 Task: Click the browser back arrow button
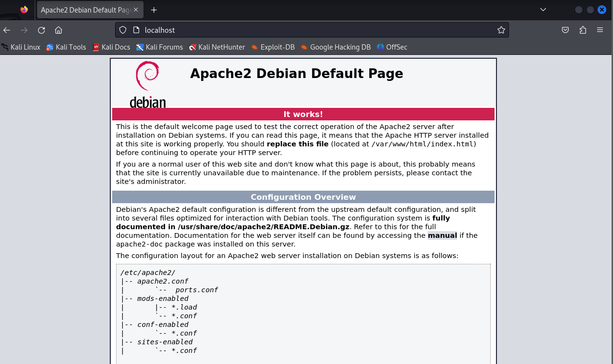[7, 30]
